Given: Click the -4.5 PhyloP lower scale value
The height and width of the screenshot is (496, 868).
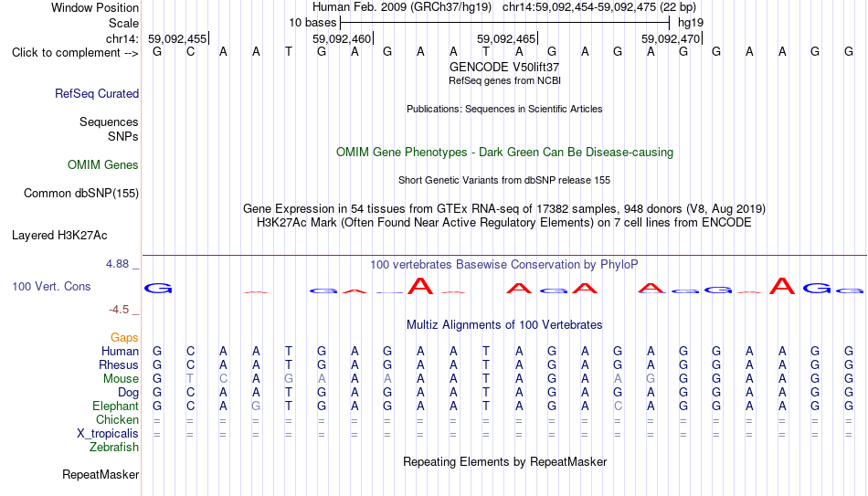Looking at the screenshot, I should 119,310.
